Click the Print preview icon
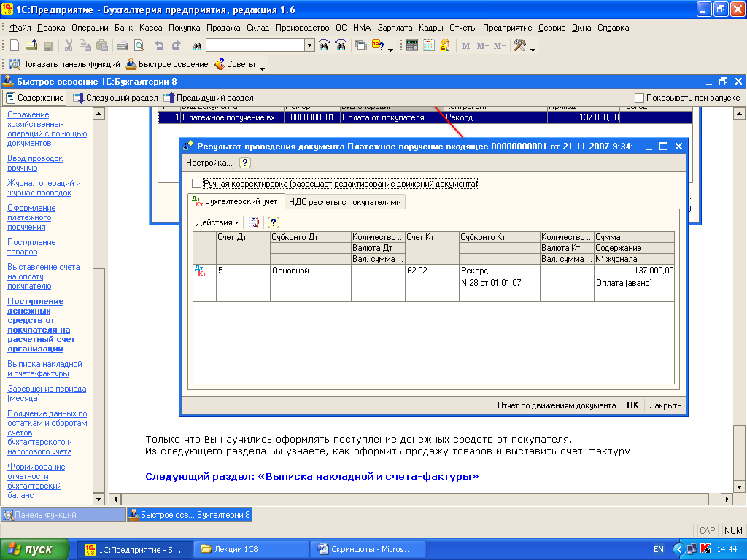Image resolution: width=747 pixels, height=560 pixels. click(139, 46)
